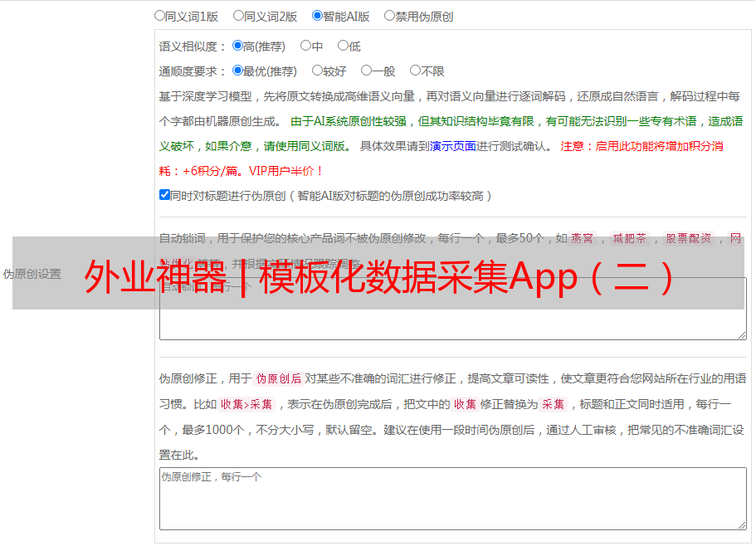This screenshot has height=546, width=756.
Task: Click the red VIP用户半价 notice text
Action: click(286, 171)
